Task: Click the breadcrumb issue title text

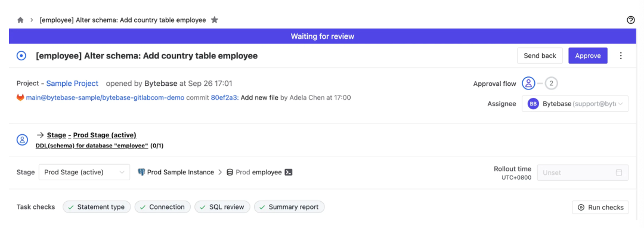Action: tap(123, 20)
